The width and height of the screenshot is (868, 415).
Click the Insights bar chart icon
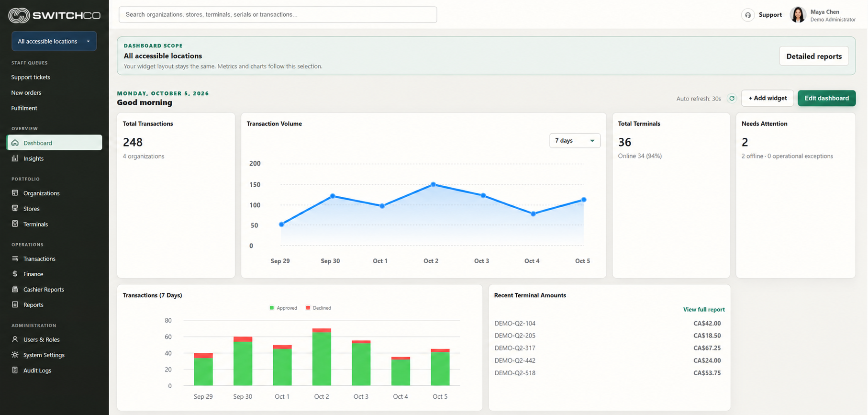pos(15,158)
